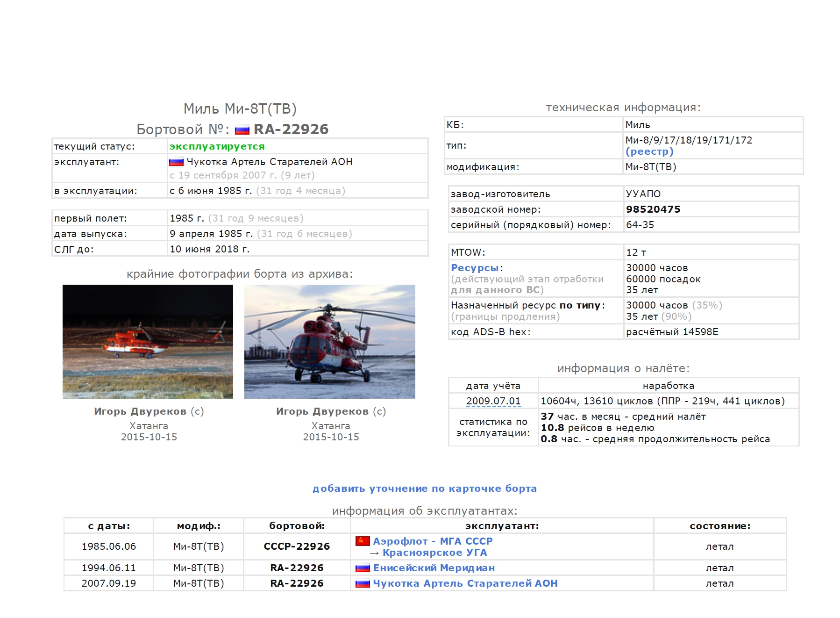The width and height of the screenshot is (840, 618).
Task: Click the flag icon beside Енисейский Меридиан
Action: pos(363,568)
